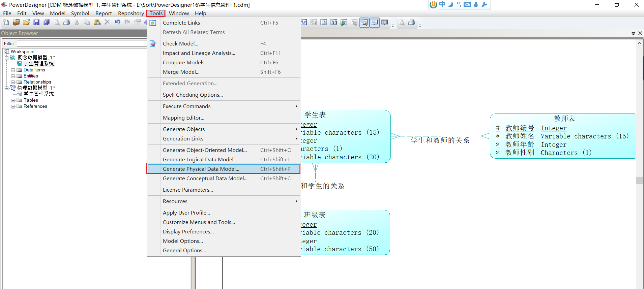This screenshot has height=289, width=644.
Task: Select 学生管理系统 diagram under 概念数据模型_1
Action: click(35, 64)
